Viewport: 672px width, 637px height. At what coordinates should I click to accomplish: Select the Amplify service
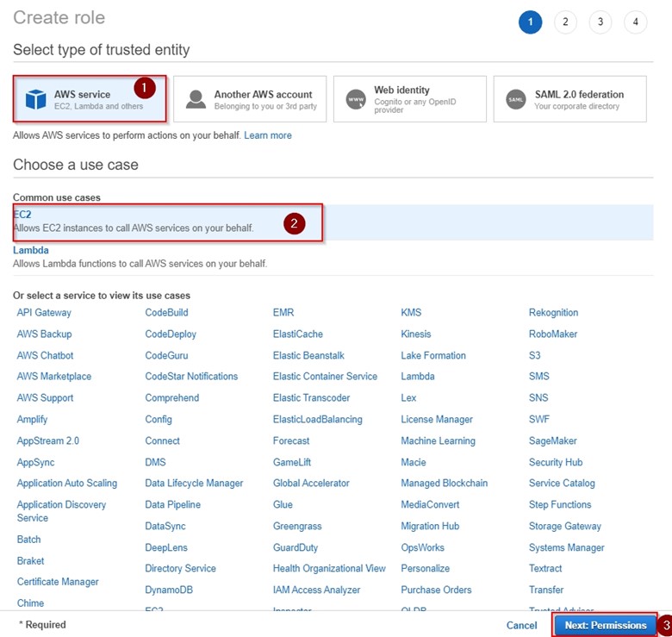pos(32,419)
